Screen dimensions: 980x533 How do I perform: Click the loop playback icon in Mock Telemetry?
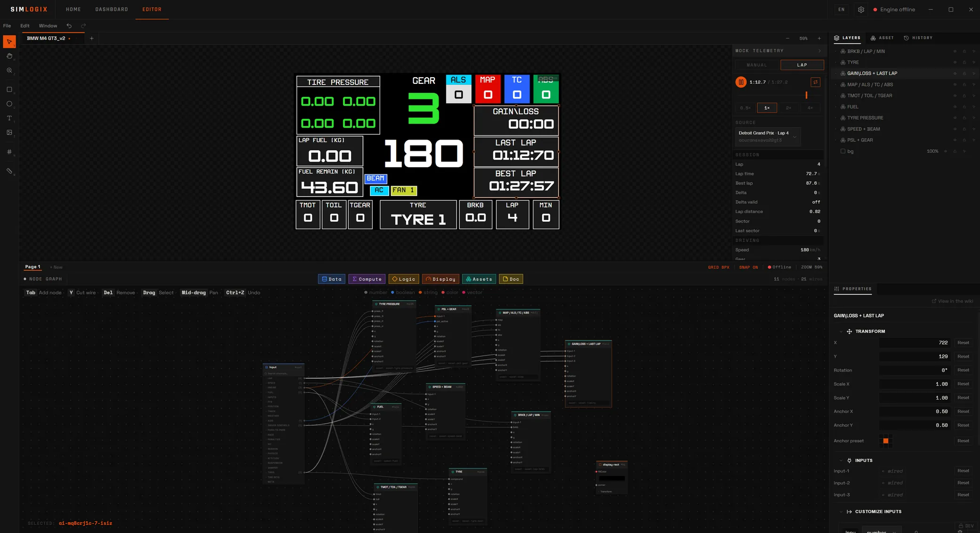pyautogui.click(x=816, y=82)
